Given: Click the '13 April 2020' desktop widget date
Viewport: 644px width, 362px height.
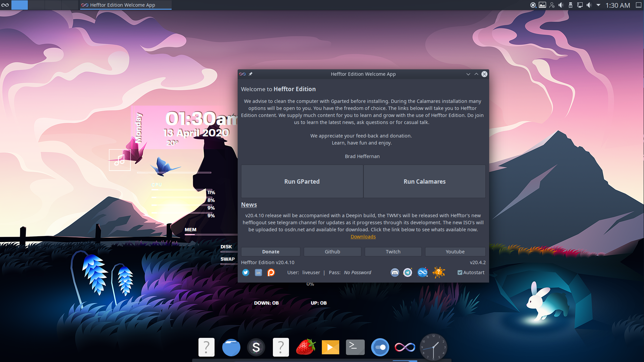Looking at the screenshot, I should (196, 133).
